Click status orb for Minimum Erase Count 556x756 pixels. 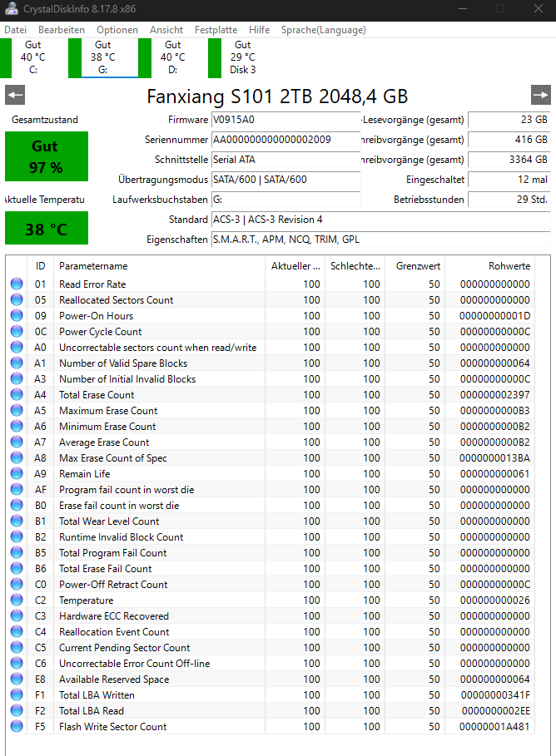pos(17,426)
